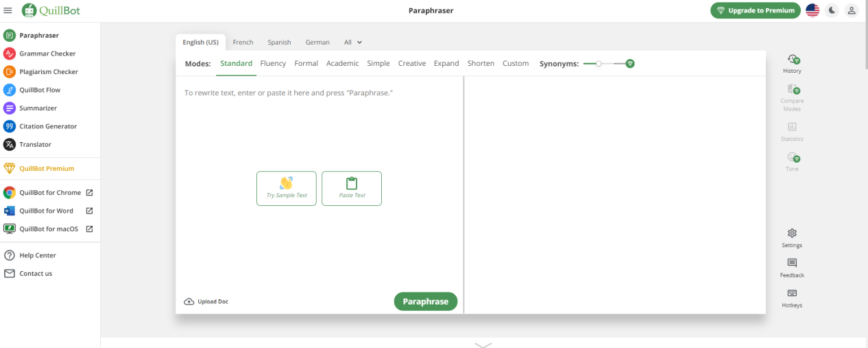This screenshot has height=348, width=868.
Task: Open the Feedback panel
Action: (x=792, y=268)
